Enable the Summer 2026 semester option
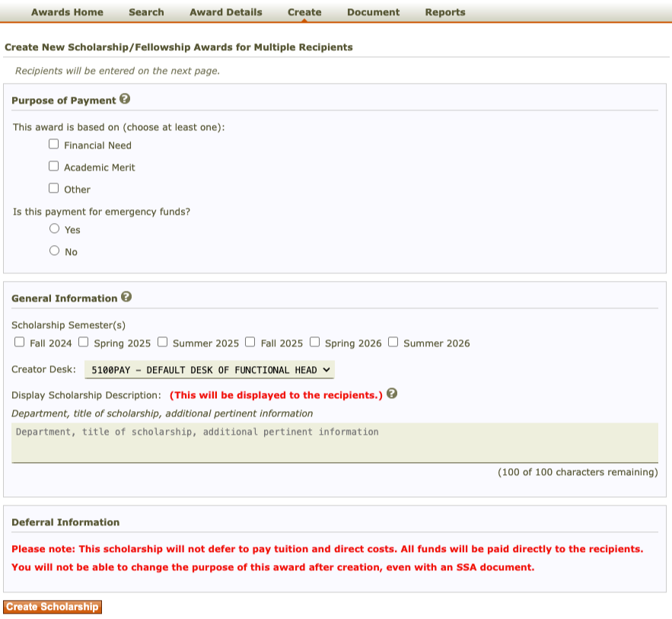The height and width of the screenshot is (619, 672). coord(393,342)
